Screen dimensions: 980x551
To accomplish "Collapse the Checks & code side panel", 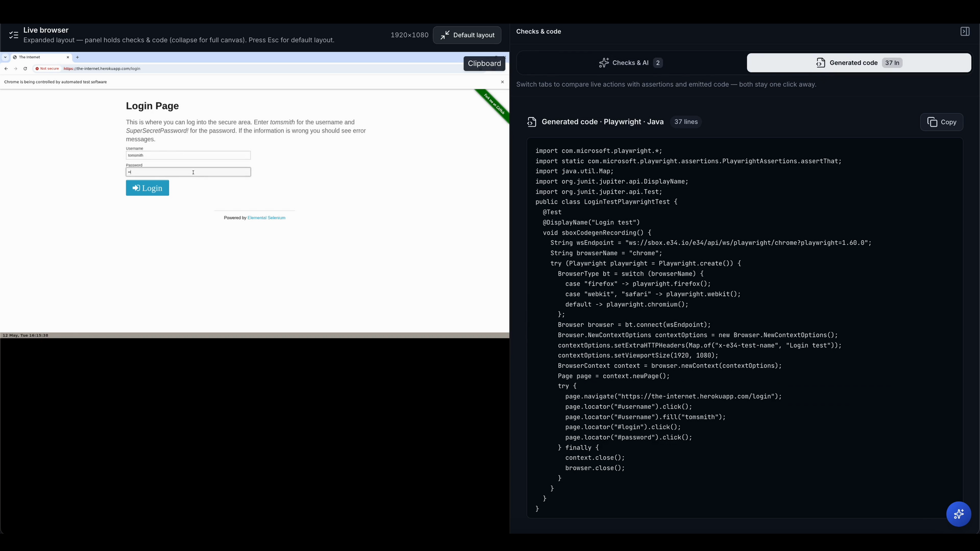I will [x=965, y=32].
